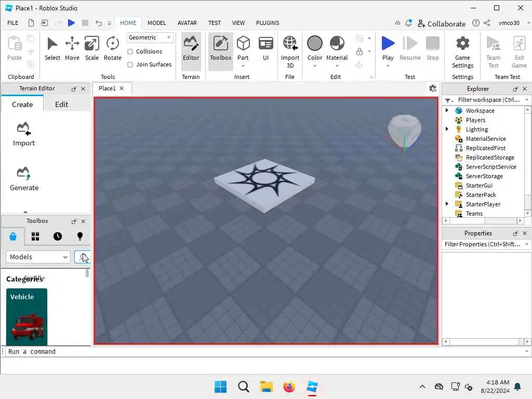Viewport: 532px width, 399px height.
Task: Expand the Lighting tree node
Action: (447, 129)
